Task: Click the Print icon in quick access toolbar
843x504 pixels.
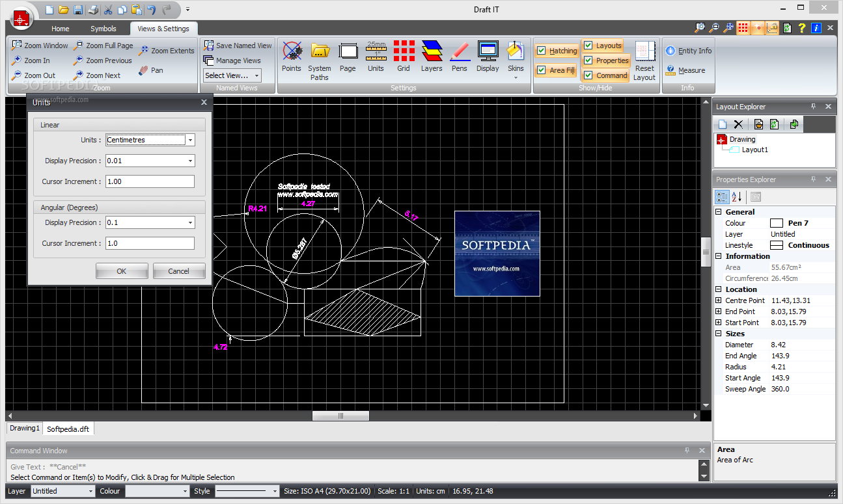Action: [x=93, y=10]
